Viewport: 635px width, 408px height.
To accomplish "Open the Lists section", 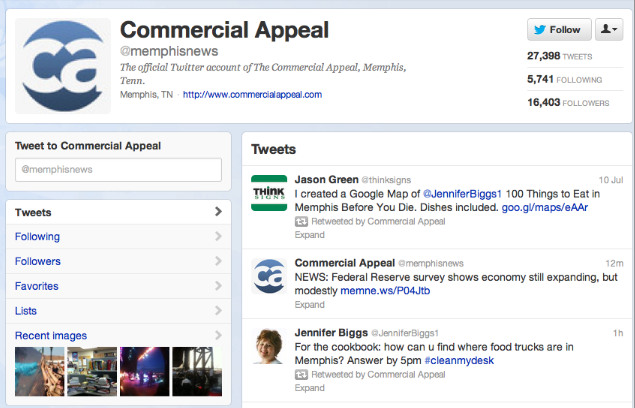I will [x=118, y=311].
